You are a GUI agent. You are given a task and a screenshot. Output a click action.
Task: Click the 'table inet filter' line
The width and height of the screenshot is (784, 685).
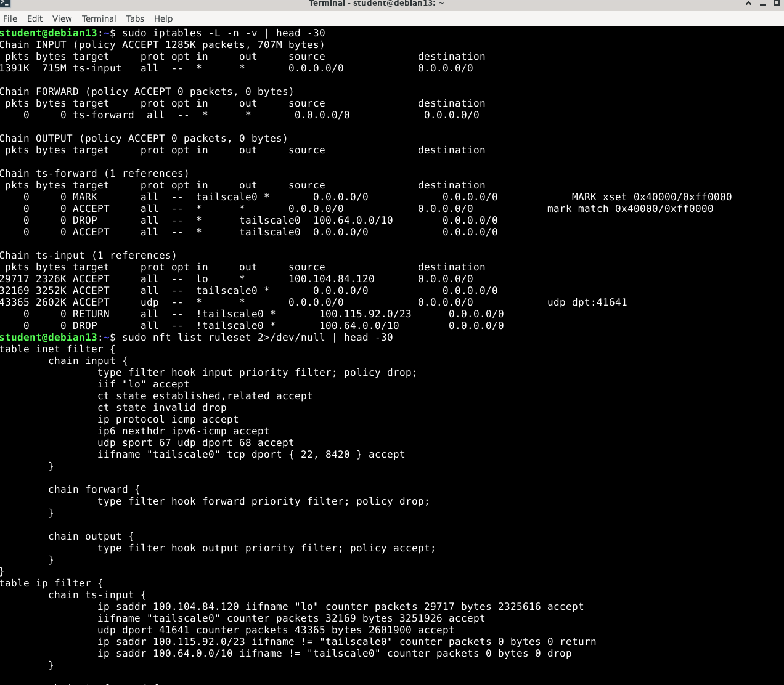coord(58,349)
